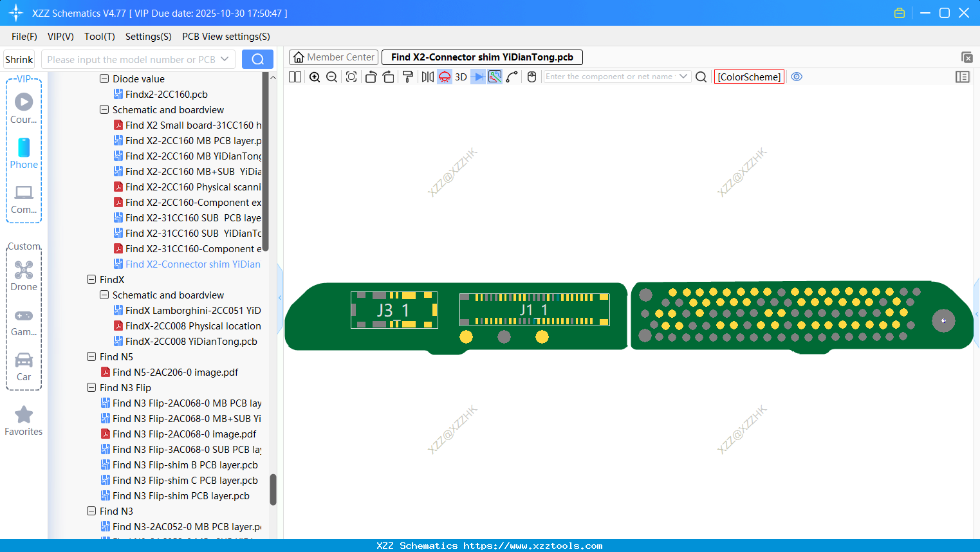The height and width of the screenshot is (552, 980).
Task: Open the component name dropdown arrow
Action: point(683,77)
